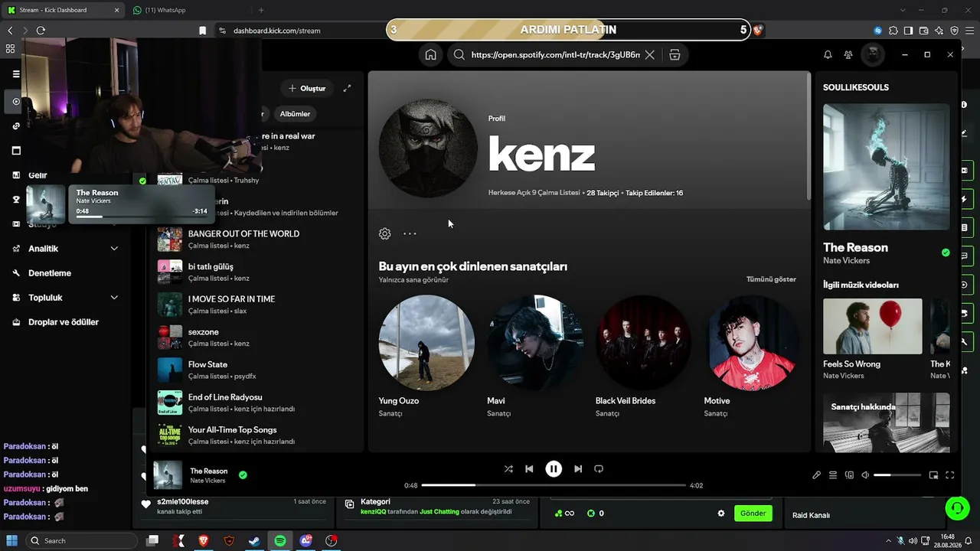Bookmark this page in browser toolbar
The height and width of the screenshot is (551, 980).
click(202, 31)
